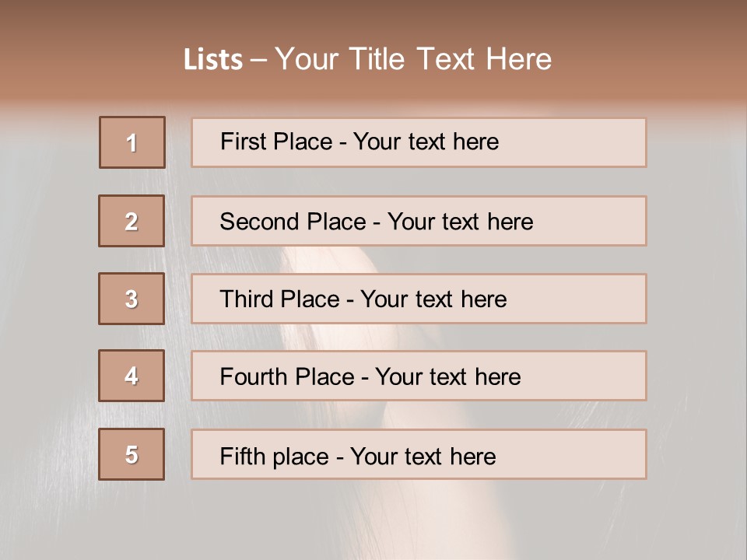The image size is (747, 560).
Task: Click the background photo below the list
Action: [373, 521]
